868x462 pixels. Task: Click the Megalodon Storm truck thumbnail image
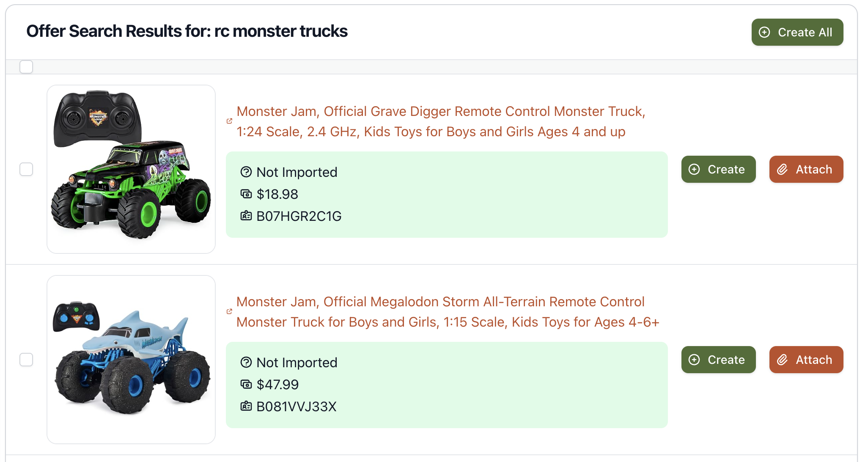click(131, 360)
